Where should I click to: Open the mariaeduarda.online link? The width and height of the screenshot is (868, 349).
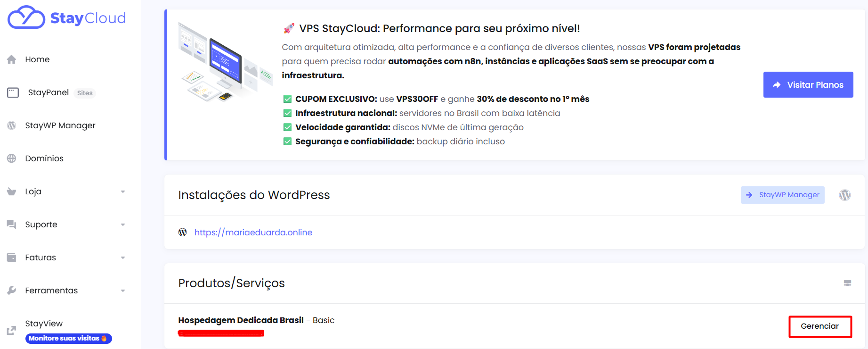[253, 233]
